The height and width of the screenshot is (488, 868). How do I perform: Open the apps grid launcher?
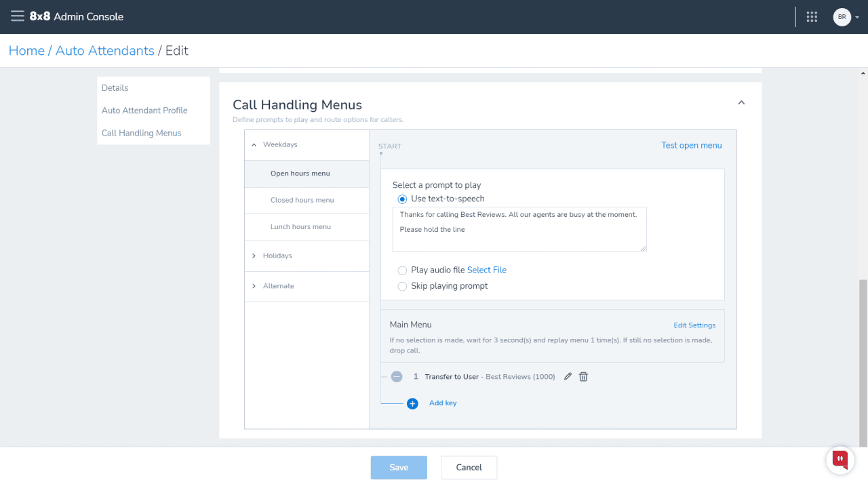pos(812,17)
